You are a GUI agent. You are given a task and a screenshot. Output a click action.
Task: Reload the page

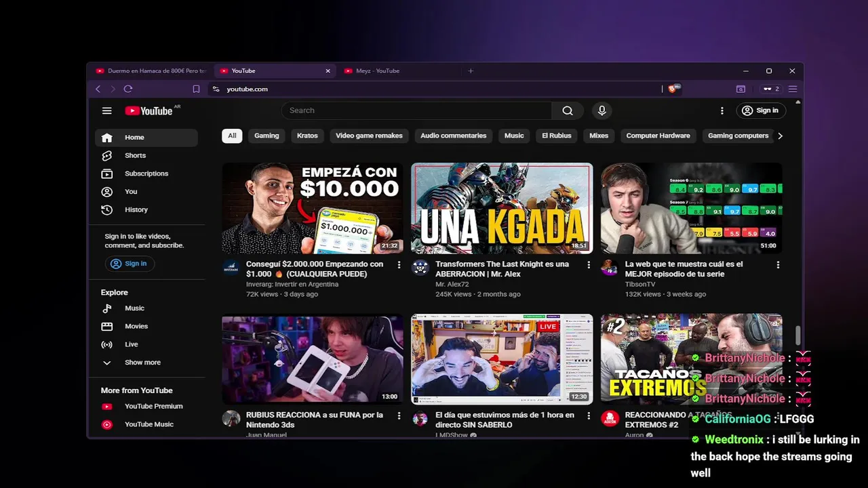click(x=128, y=89)
